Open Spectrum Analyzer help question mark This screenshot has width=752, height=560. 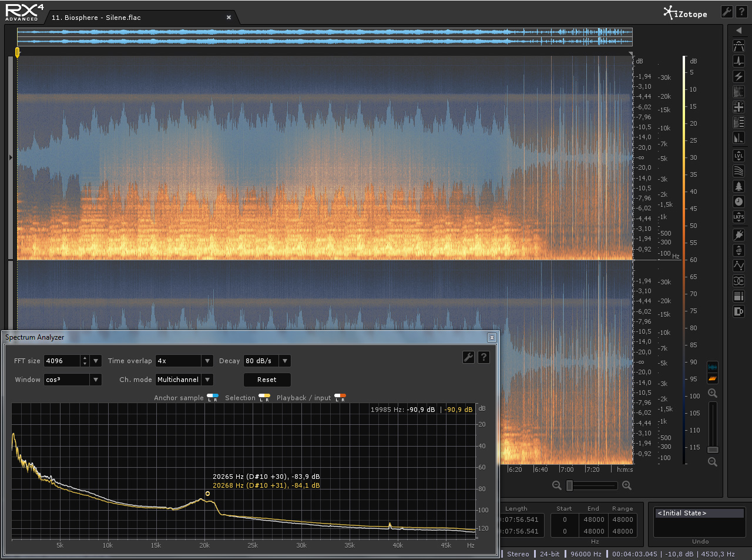click(x=484, y=357)
